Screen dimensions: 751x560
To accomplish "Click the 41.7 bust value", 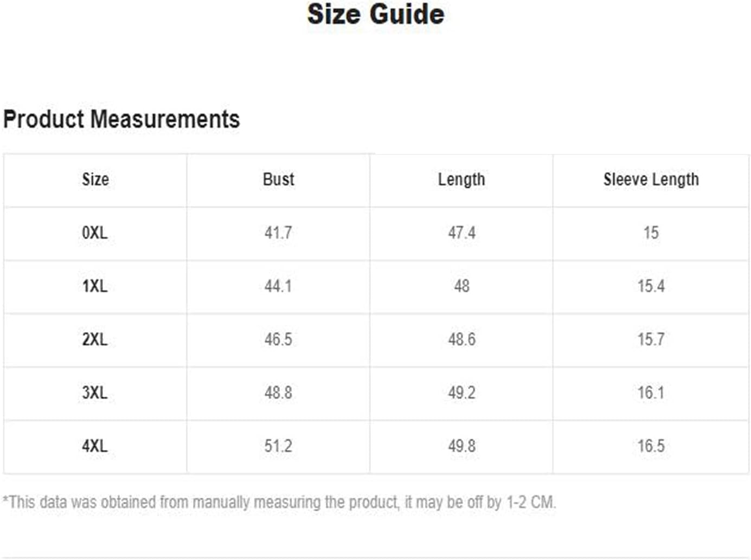I will [278, 233].
